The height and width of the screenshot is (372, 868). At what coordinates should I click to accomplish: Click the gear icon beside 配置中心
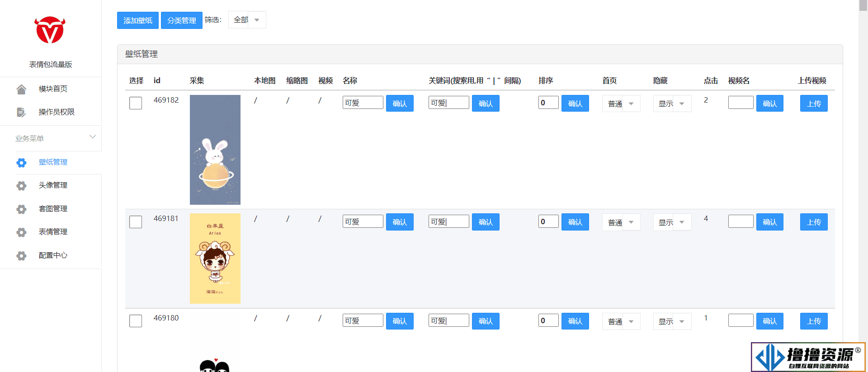(21, 255)
